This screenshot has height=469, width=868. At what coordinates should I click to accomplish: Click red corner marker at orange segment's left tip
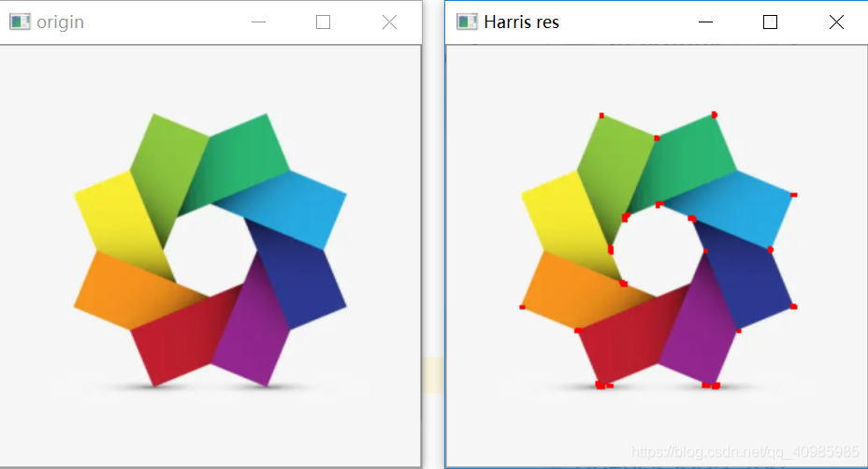coord(523,307)
